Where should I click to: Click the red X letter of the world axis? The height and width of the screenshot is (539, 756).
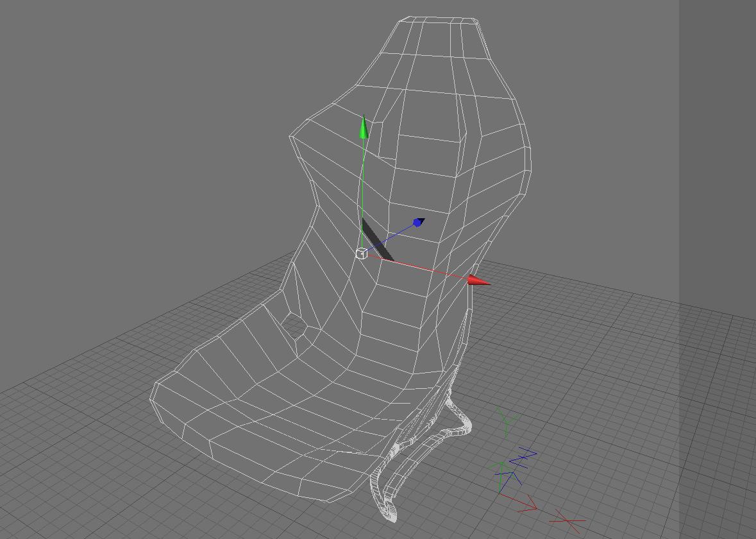tap(567, 521)
